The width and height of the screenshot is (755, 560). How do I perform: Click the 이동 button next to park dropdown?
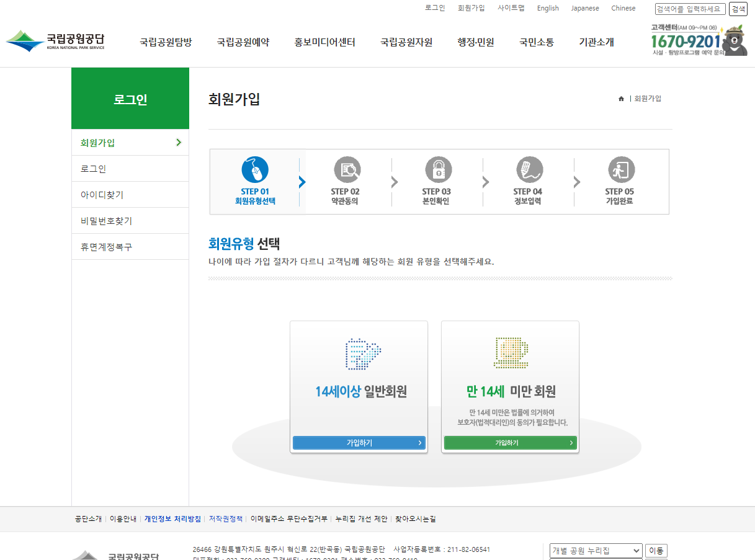pos(656,551)
